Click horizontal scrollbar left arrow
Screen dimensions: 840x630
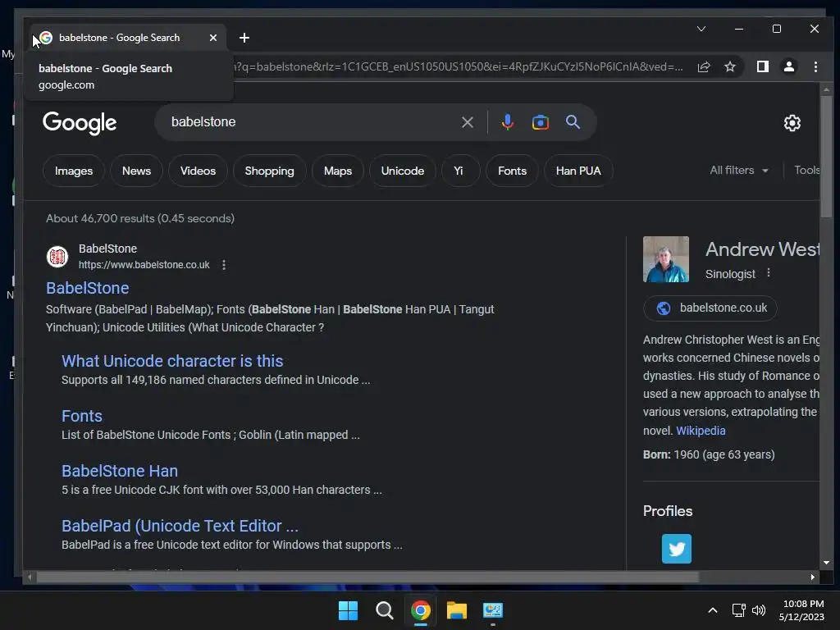[30, 577]
